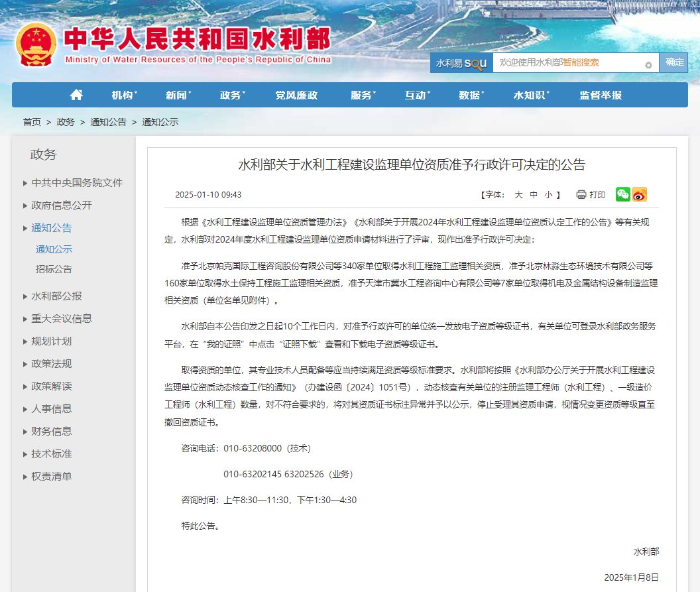Open the 新闻 dropdown menu

(x=176, y=95)
